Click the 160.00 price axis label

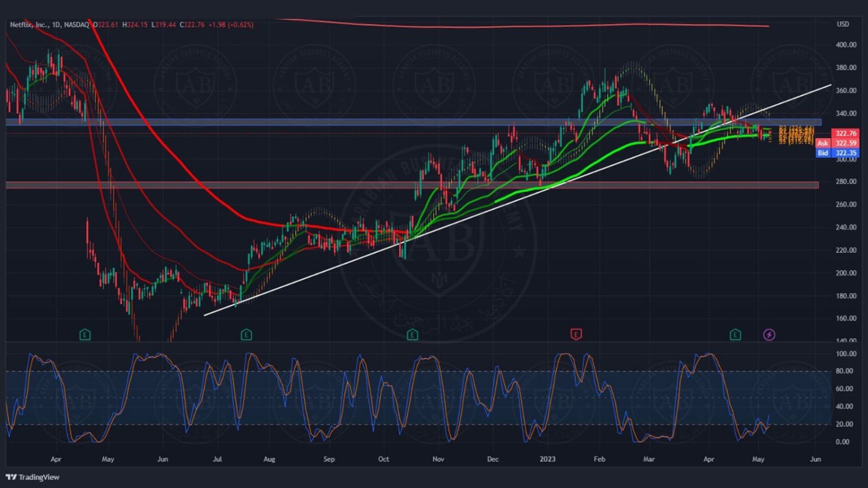(846, 319)
